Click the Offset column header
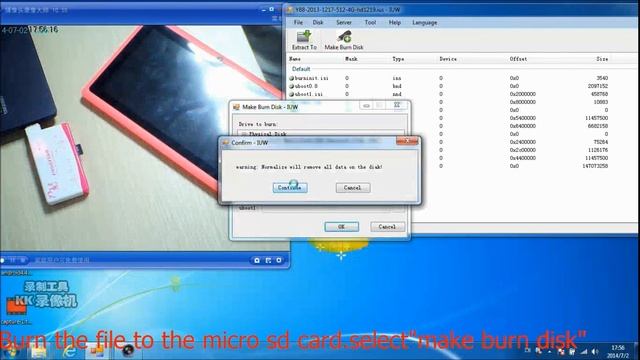 518,59
